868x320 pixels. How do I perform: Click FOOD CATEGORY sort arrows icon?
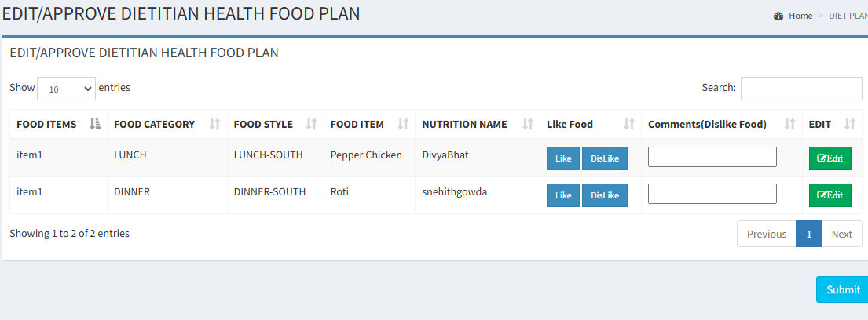pos(214,125)
